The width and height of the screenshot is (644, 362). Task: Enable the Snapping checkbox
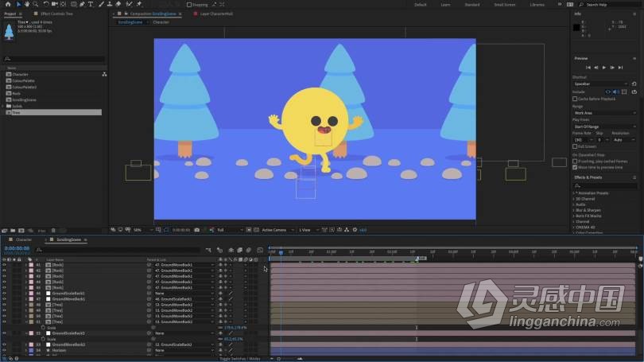[189, 5]
